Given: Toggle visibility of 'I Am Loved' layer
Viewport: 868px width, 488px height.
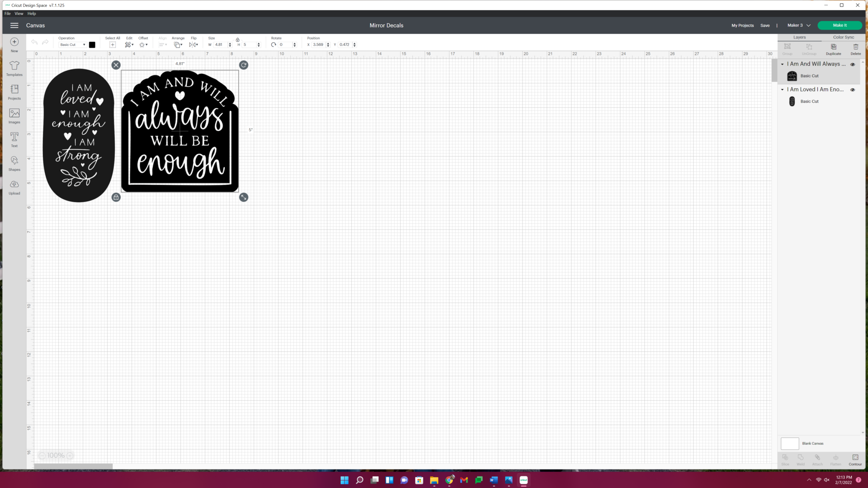Looking at the screenshot, I should pyautogui.click(x=853, y=89).
